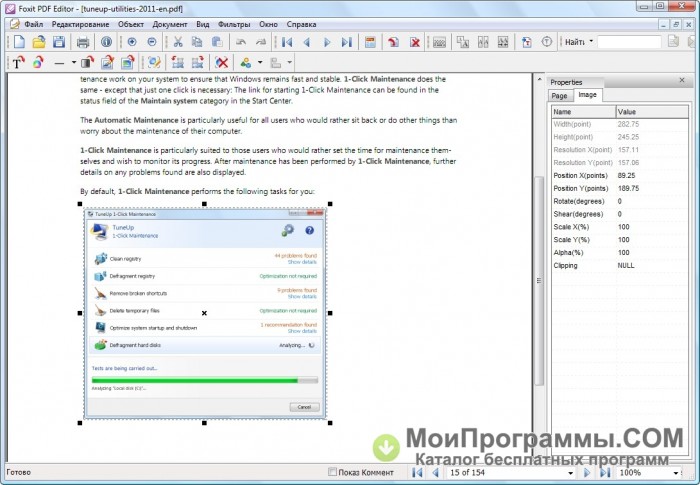Image resolution: width=700 pixels, height=485 pixels.
Task: Go to first page in status bar
Action: [417, 472]
